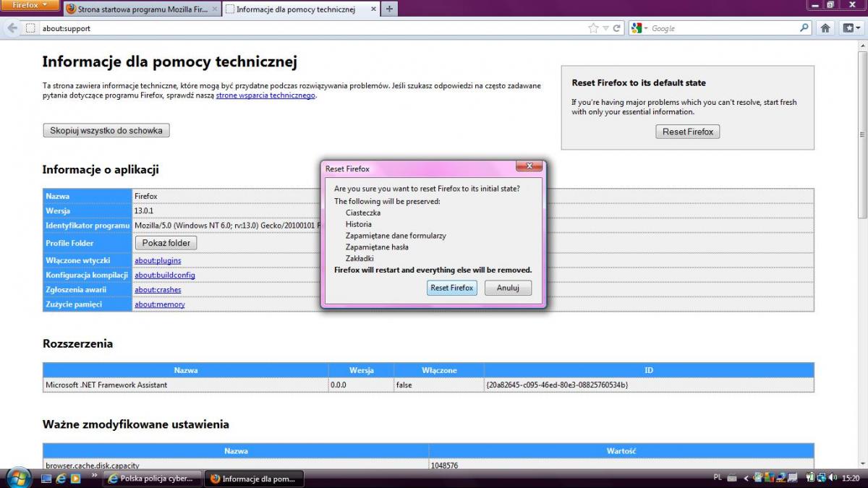
Task: Switch to Informacje dla pom taskbar button
Action: (x=254, y=479)
